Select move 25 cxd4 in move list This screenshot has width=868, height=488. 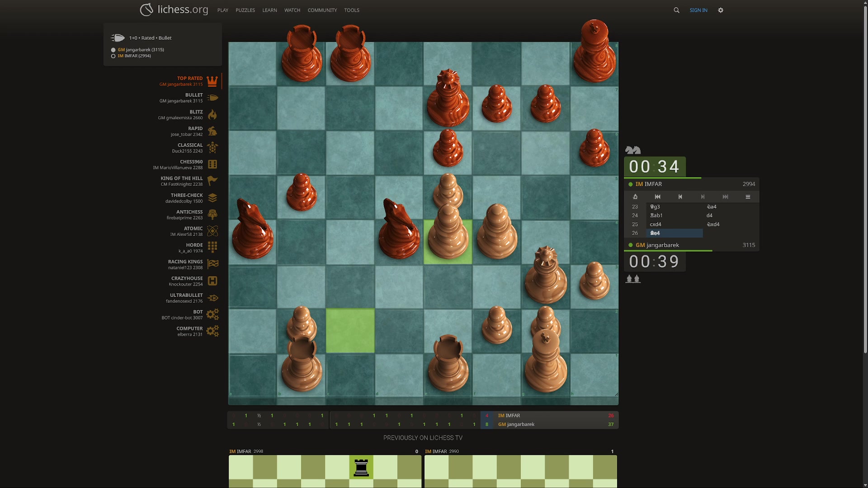(656, 224)
